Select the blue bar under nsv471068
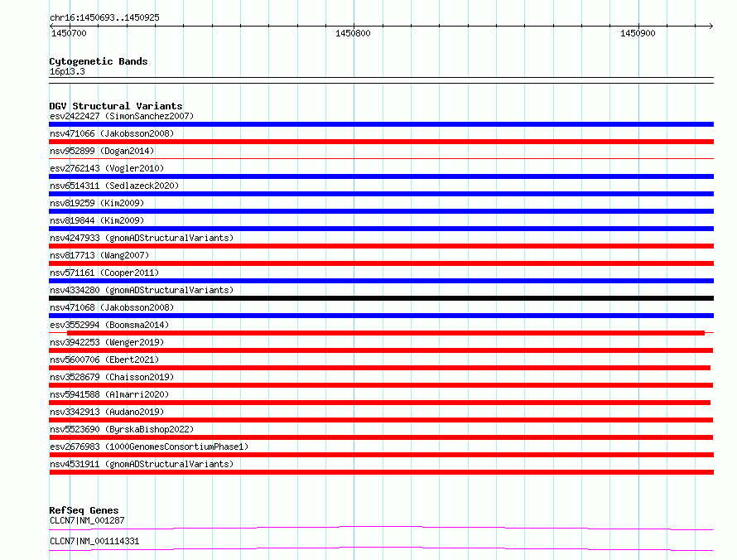Screen dimensions: 737x560 (381, 316)
